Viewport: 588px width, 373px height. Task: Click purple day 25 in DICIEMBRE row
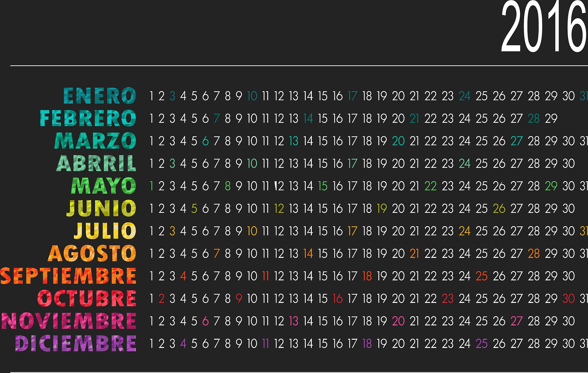click(481, 344)
